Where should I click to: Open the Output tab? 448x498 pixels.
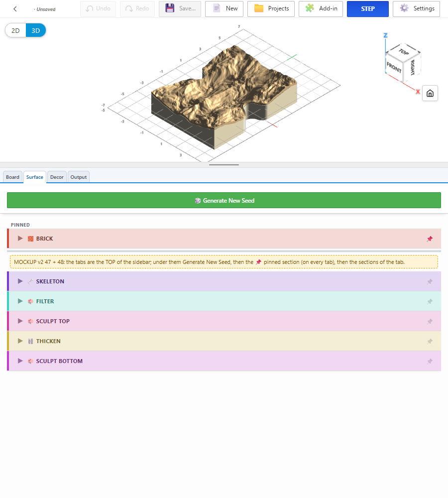pyautogui.click(x=79, y=177)
